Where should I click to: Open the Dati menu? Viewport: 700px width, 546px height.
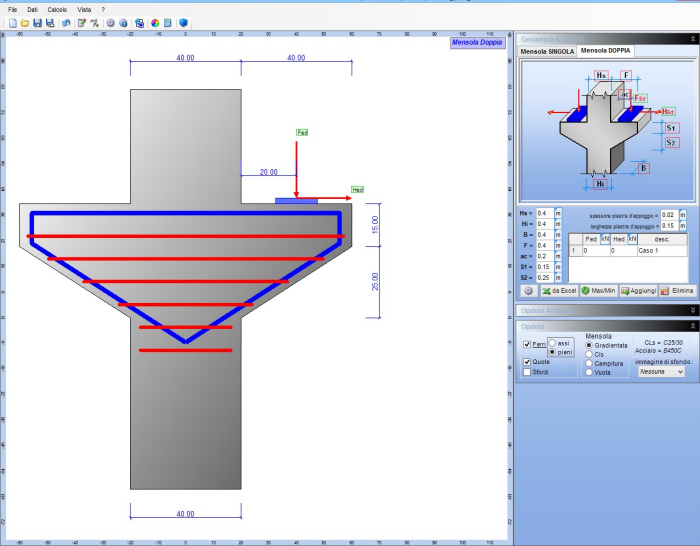point(32,9)
